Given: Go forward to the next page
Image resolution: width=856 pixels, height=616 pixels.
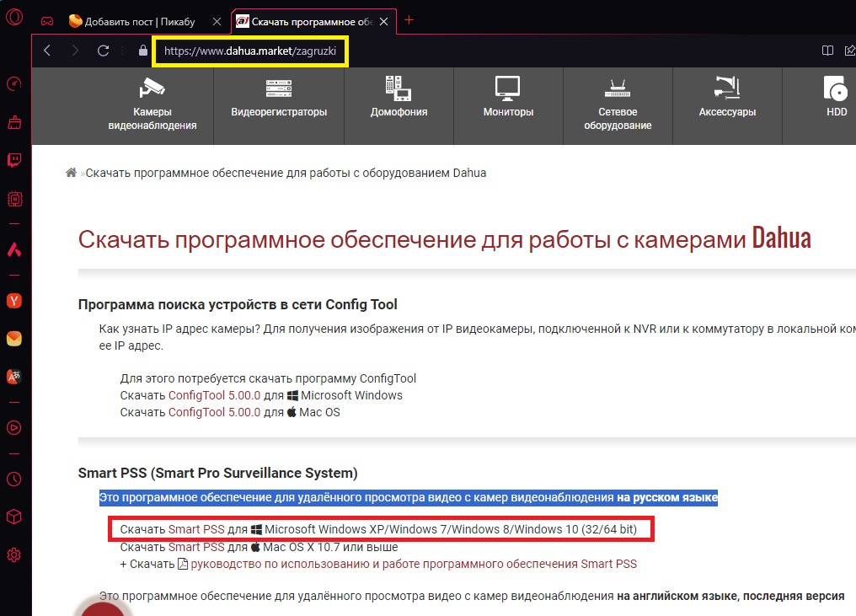Looking at the screenshot, I should point(75,51).
